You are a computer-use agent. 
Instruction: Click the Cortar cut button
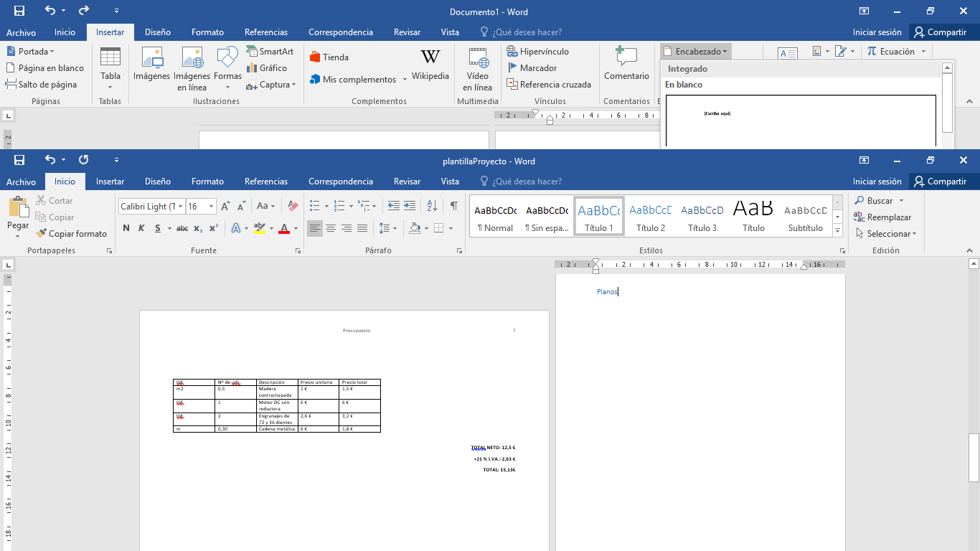(x=55, y=201)
